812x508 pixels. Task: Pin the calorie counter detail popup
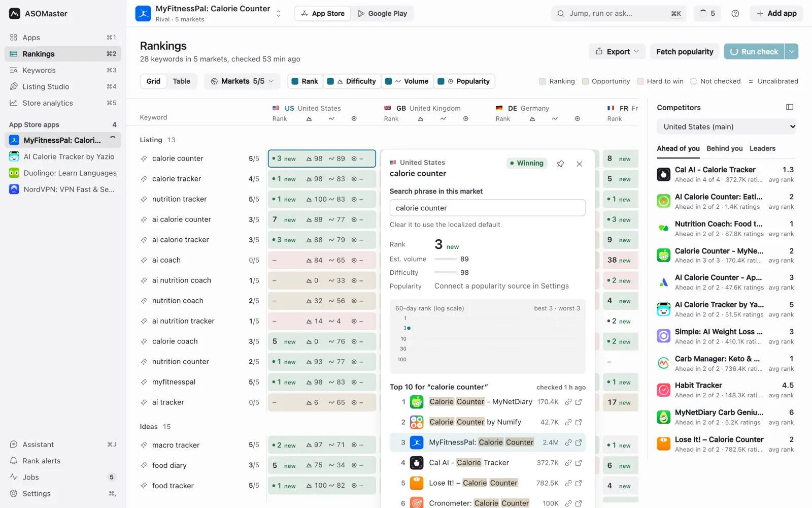pos(560,164)
